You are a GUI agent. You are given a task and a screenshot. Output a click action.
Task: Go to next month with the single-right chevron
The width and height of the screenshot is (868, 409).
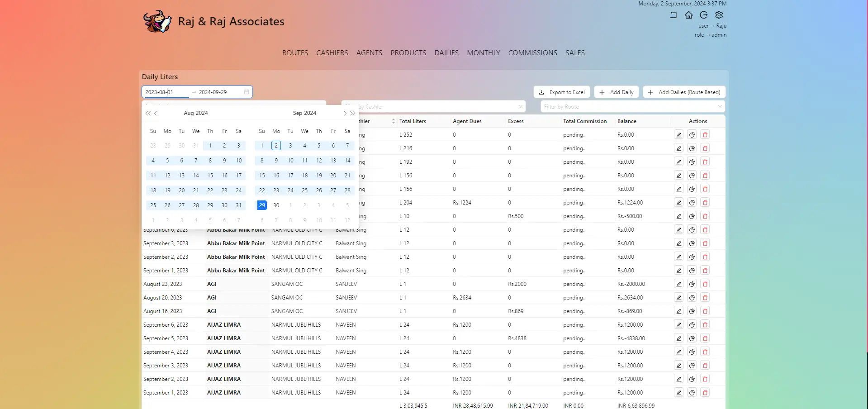point(345,114)
